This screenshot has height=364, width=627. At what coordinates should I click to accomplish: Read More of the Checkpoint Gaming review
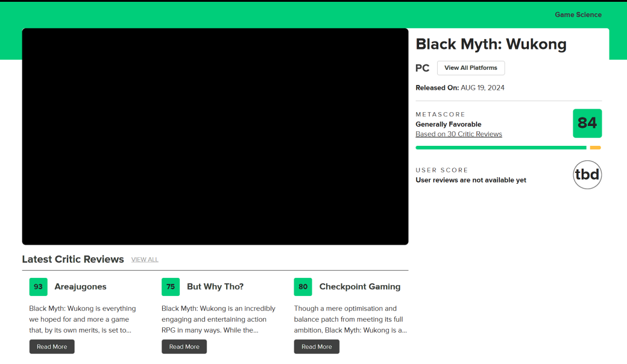tap(317, 347)
